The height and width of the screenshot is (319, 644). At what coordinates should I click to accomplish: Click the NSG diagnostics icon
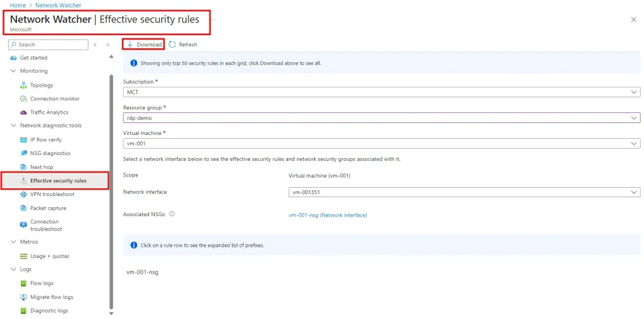click(24, 153)
